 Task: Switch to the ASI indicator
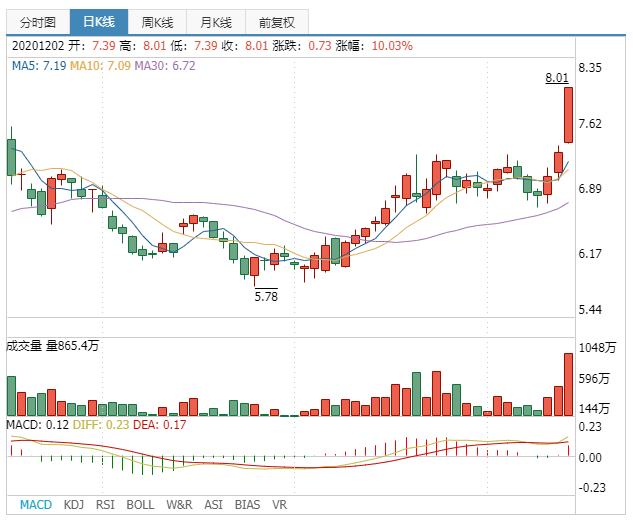pos(213,505)
